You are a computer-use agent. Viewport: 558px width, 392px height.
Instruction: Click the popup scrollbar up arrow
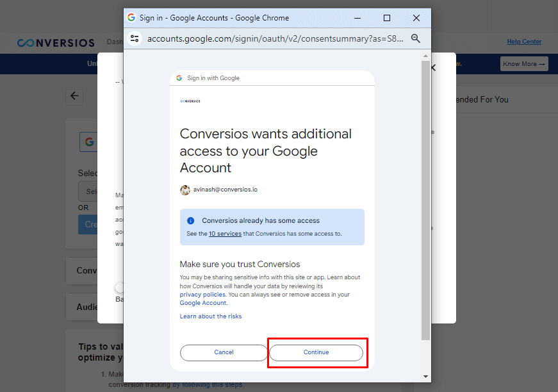coord(425,56)
